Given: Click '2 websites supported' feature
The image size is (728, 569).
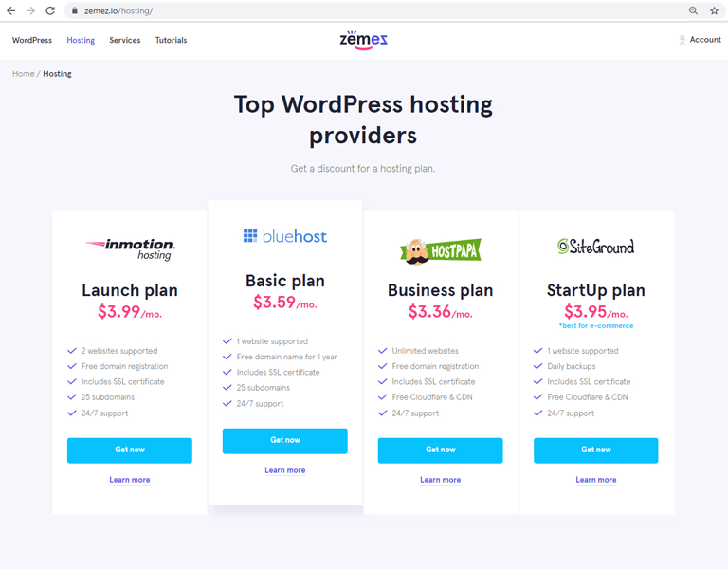Looking at the screenshot, I should (x=119, y=351).
